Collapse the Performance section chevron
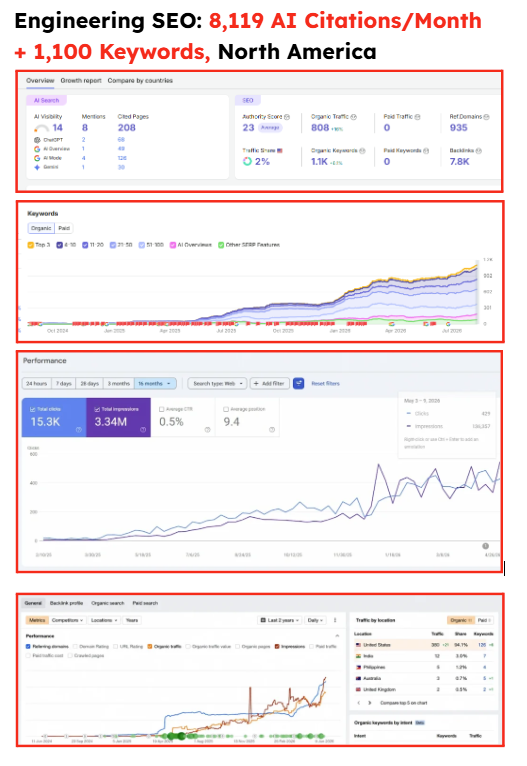 click(x=337, y=636)
